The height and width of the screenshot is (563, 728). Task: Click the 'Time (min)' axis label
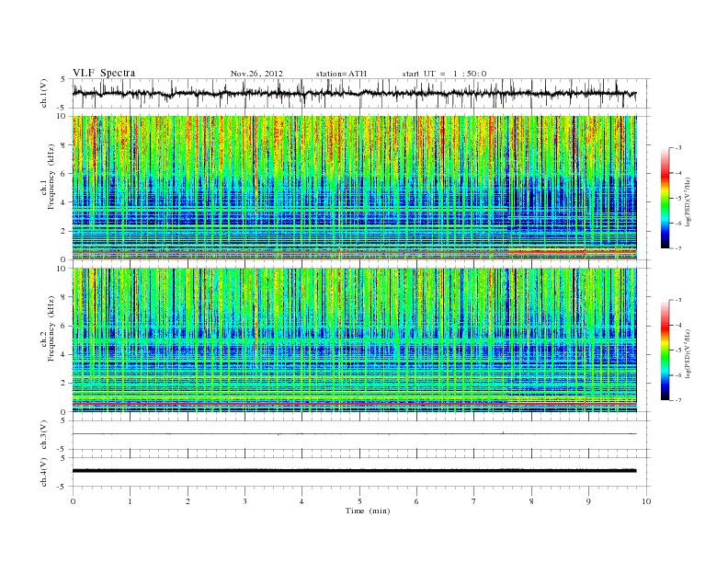[368, 511]
